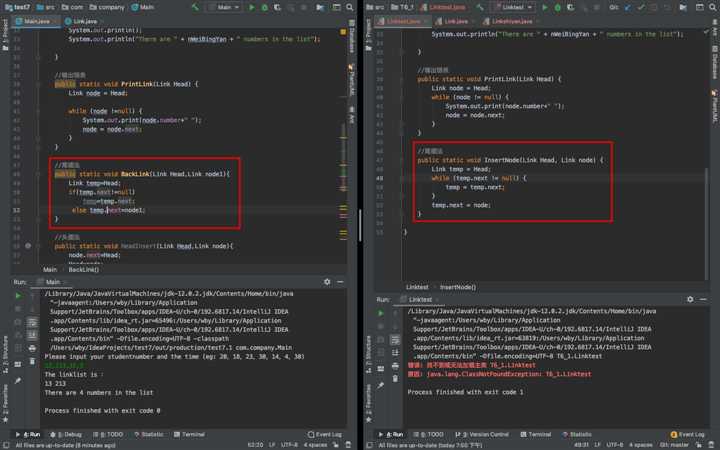Run Linktest with the green play icon in right window
720x450 pixels.
click(545, 7)
